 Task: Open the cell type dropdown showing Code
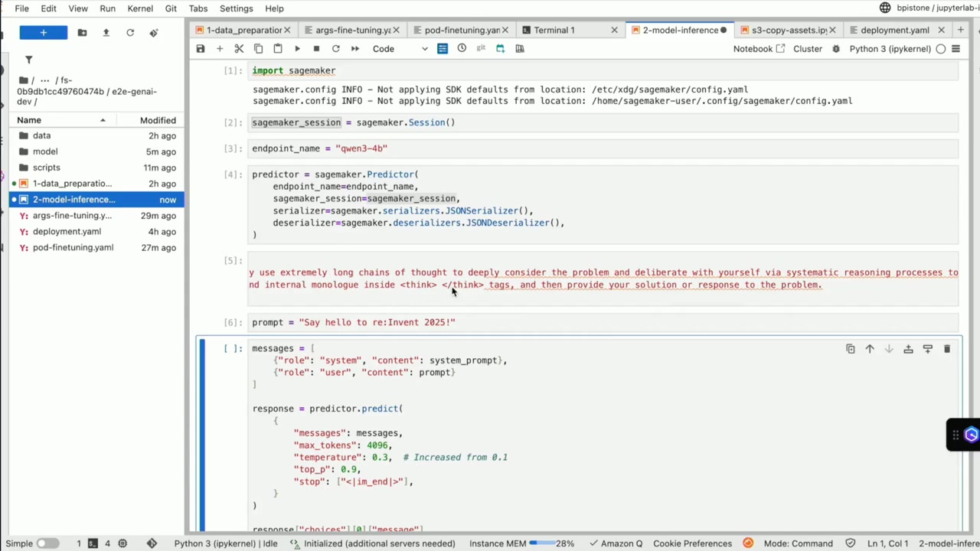pyautogui.click(x=400, y=48)
